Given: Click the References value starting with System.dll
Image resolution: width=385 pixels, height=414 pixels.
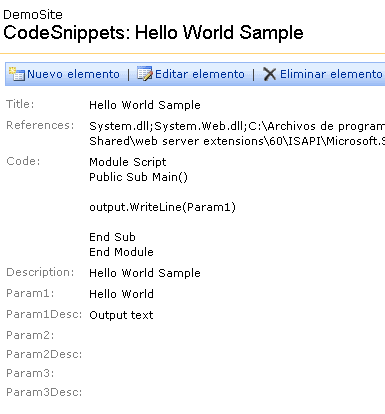Looking at the screenshot, I should pyautogui.click(x=237, y=133).
